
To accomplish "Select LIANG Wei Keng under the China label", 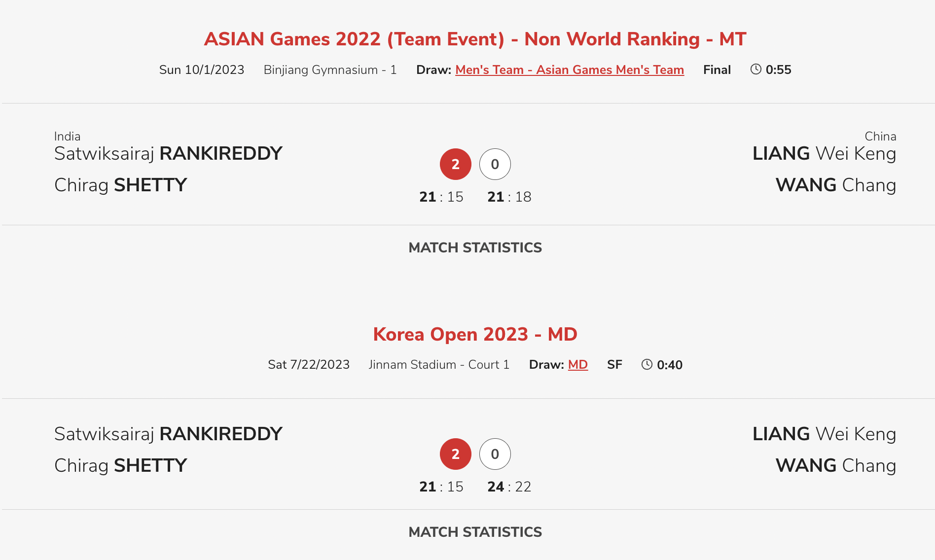I will pyautogui.click(x=824, y=154).
